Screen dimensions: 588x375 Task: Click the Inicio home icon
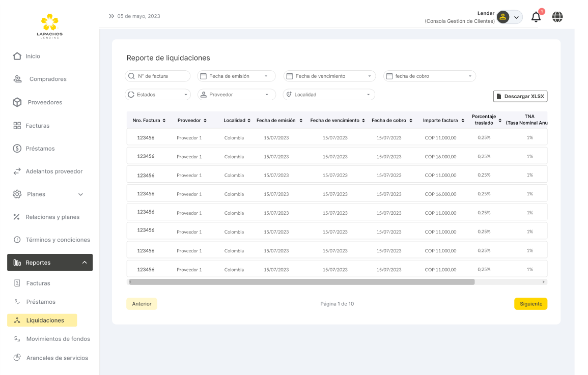pos(17,56)
